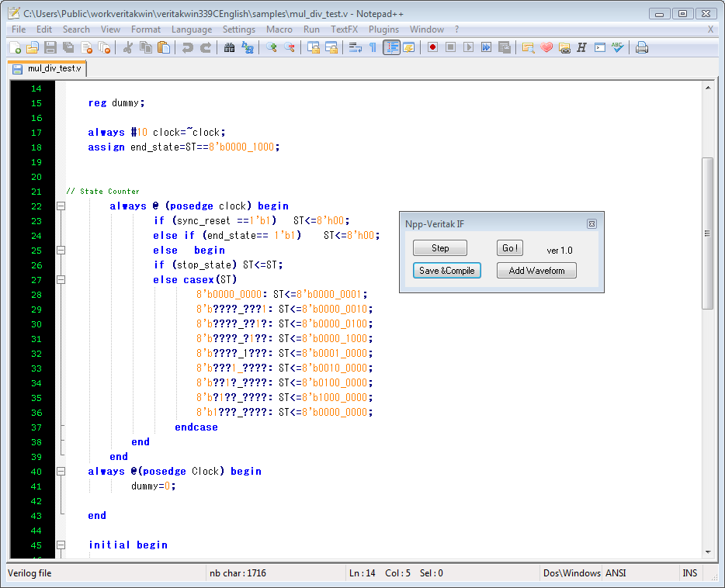Click the bold H toolbar icon
The height and width of the screenshot is (588, 725).
tap(581, 47)
